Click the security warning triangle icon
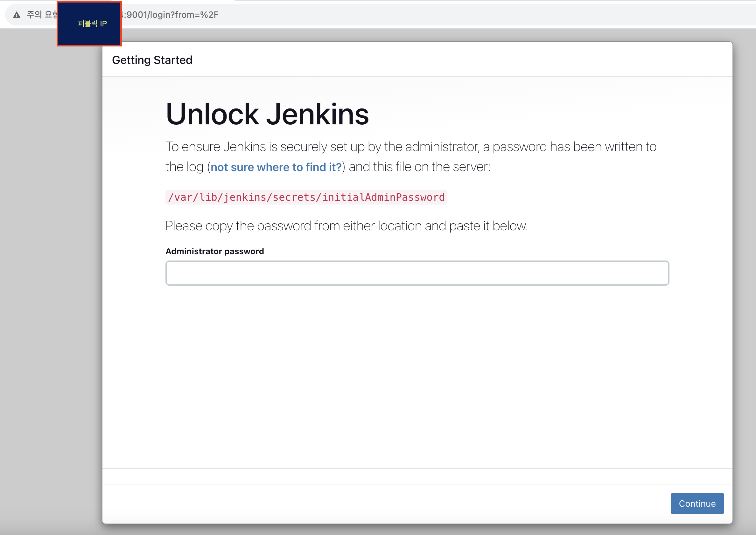The height and width of the screenshot is (535, 756). 17,15
